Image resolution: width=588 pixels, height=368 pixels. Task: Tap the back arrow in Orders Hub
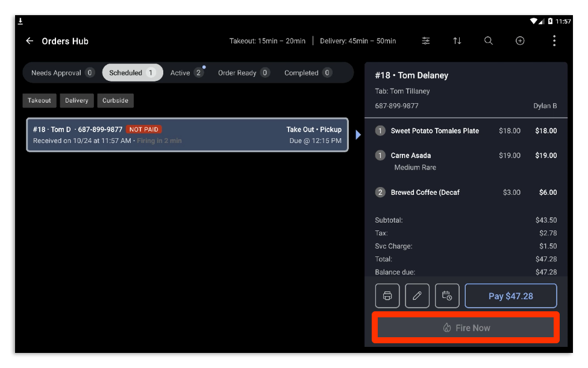pyautogui.click(x=29, y=40)
